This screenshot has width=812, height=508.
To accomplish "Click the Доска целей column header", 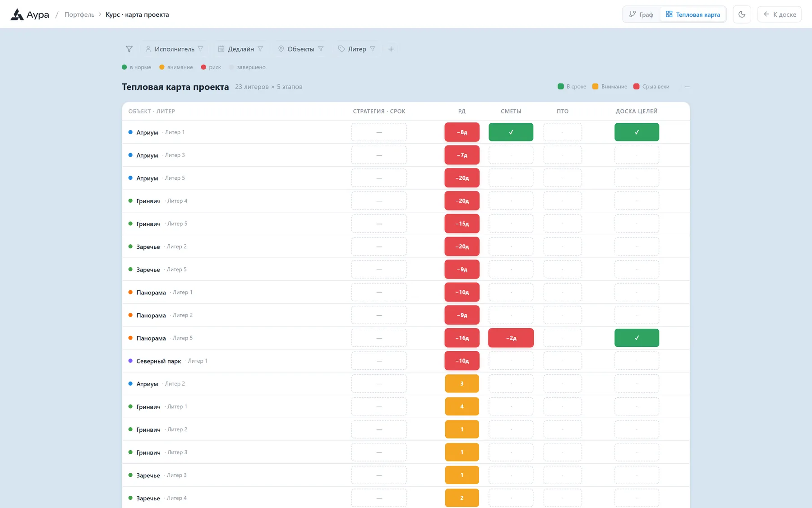I will tap(637, 111).
